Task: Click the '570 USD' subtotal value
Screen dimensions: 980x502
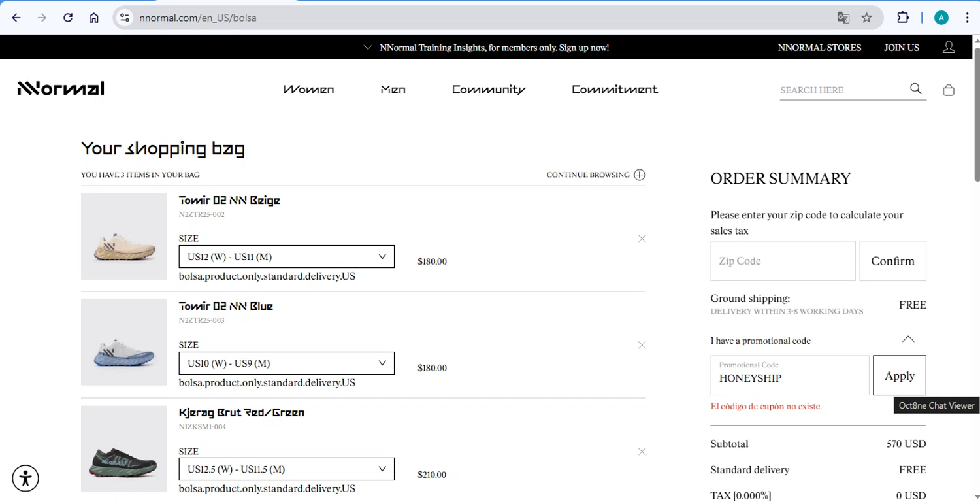Action: tap(906, 444)
